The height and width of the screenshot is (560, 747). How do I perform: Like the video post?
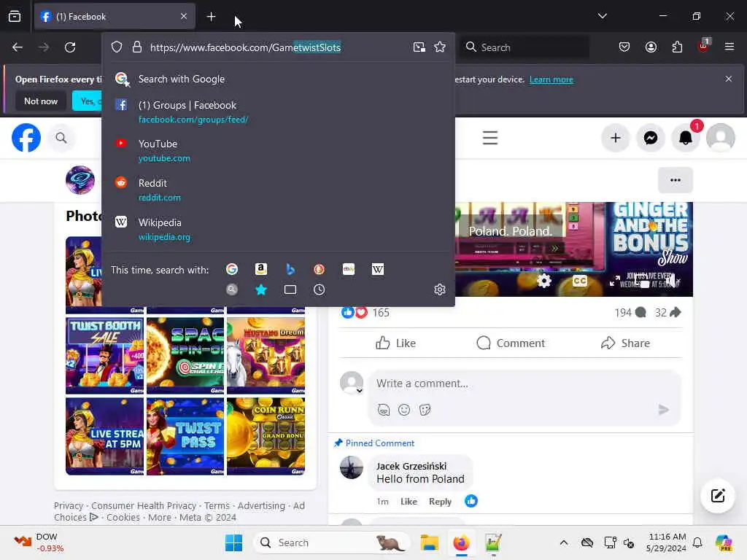pos(395,343)
